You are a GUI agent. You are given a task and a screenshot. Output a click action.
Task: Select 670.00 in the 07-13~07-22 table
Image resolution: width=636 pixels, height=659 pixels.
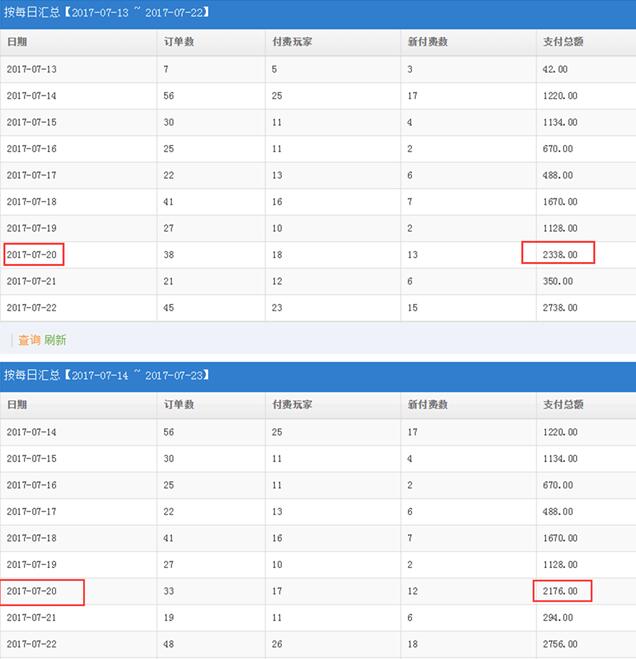557,149
